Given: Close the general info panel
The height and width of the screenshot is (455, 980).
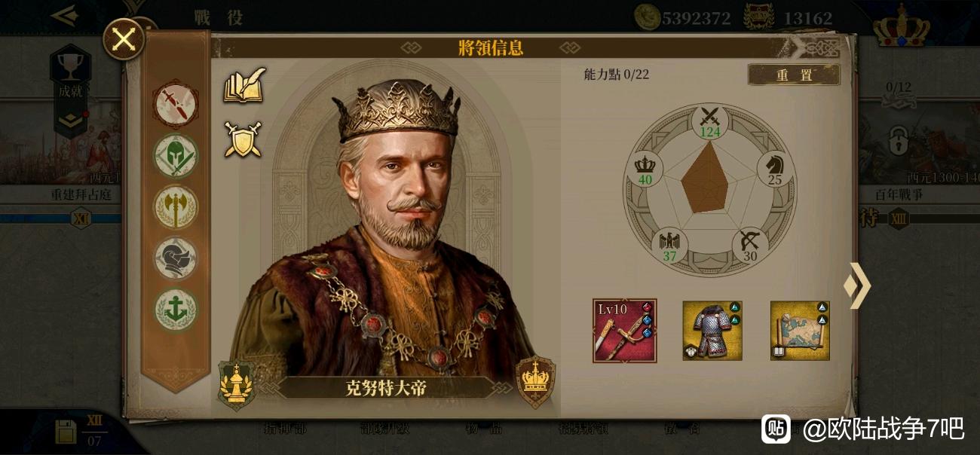Looking at the screenshot, I should pyautogui.click(x=124, y=39).
